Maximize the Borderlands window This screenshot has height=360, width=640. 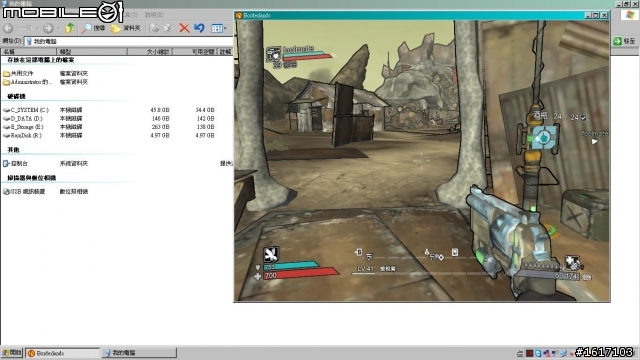pyautogui.click(x=596, y=16)
